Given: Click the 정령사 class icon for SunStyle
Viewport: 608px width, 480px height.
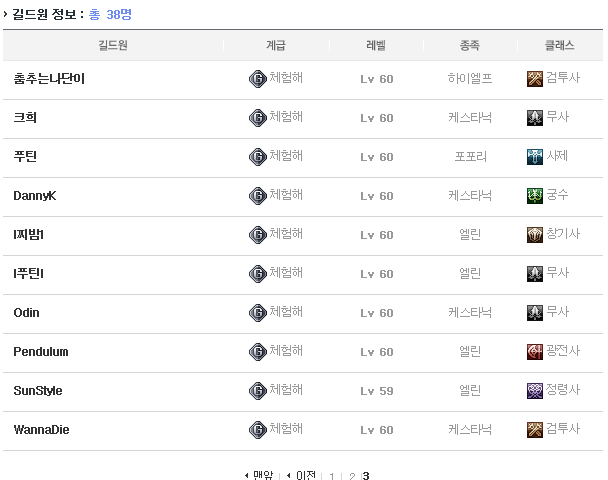Looking at the screenshot, I should (535, 391).
